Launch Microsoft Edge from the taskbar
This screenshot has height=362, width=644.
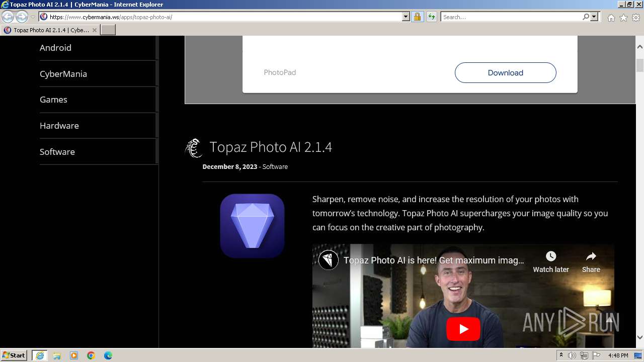(108, 355)
